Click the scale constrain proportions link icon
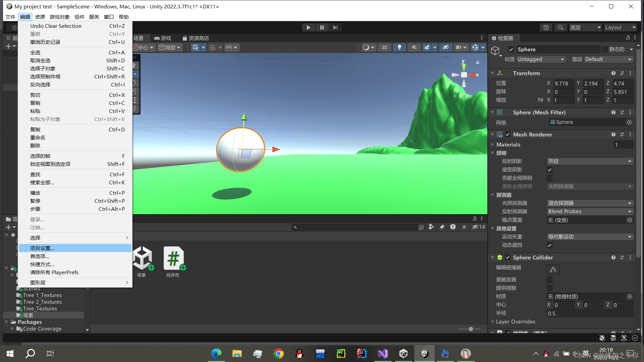Image resolution: width=644 pixels, height=362 pixels. 540,100
